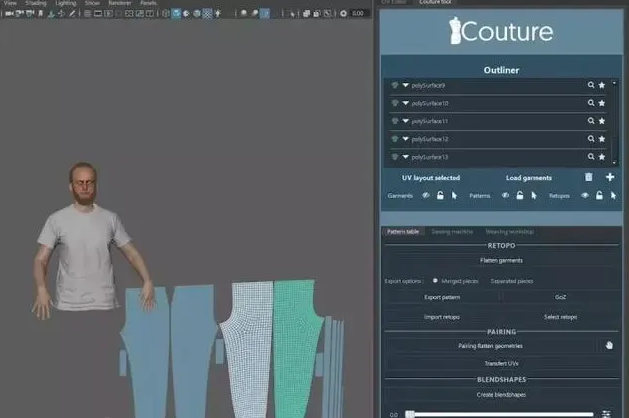The width and height of the screenshot is (629, 418).
Task: Click the trash icon to delete garments
Action: 588,177
